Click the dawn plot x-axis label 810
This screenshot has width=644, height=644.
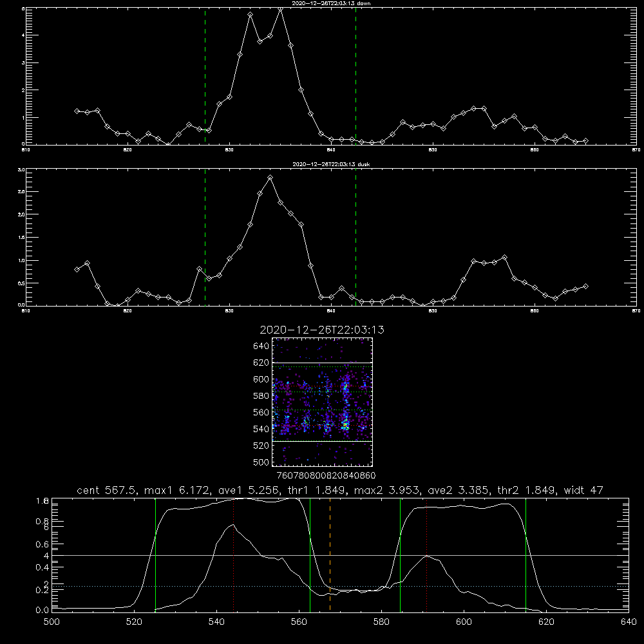pyautogui.click(x=26, y=150)
